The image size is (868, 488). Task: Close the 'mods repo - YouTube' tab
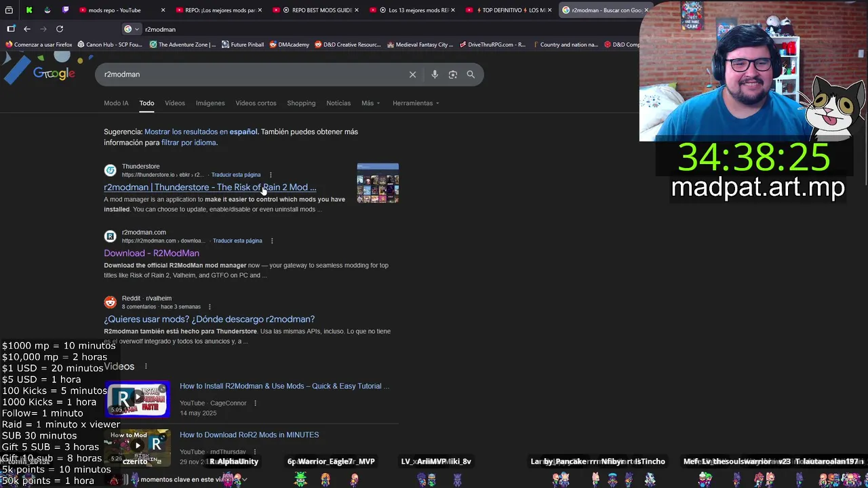163,10
